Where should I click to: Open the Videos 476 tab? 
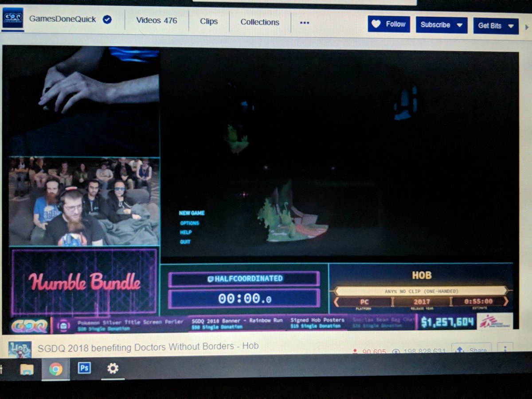pos(156,20)
